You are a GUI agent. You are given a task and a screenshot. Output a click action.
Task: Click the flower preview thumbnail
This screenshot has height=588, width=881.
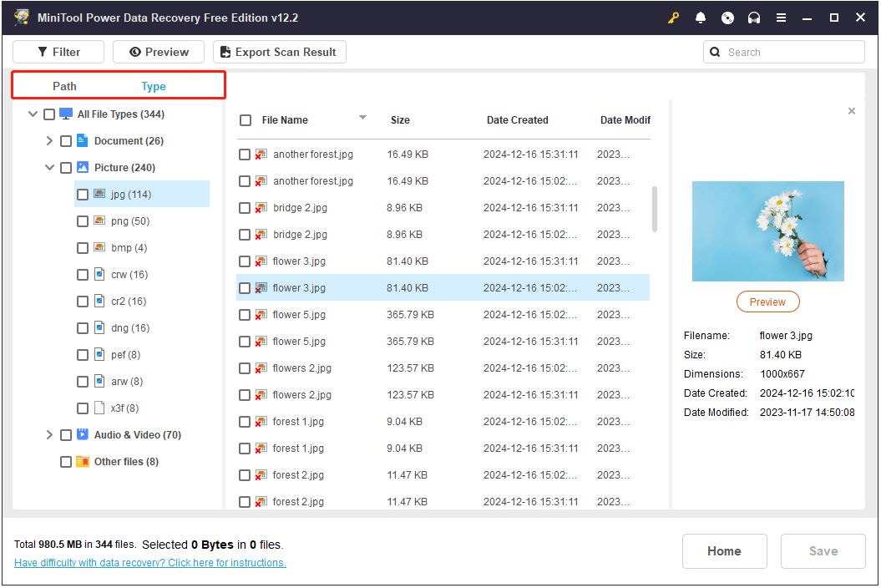coord(767,231)
